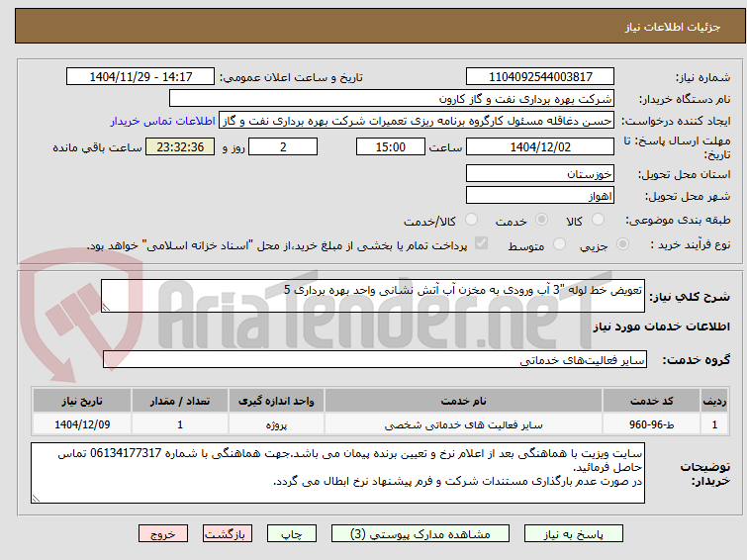Click the ساعت باقی مانده label
The width and height of the screenshot is (747, 560).
click(97, 147)
